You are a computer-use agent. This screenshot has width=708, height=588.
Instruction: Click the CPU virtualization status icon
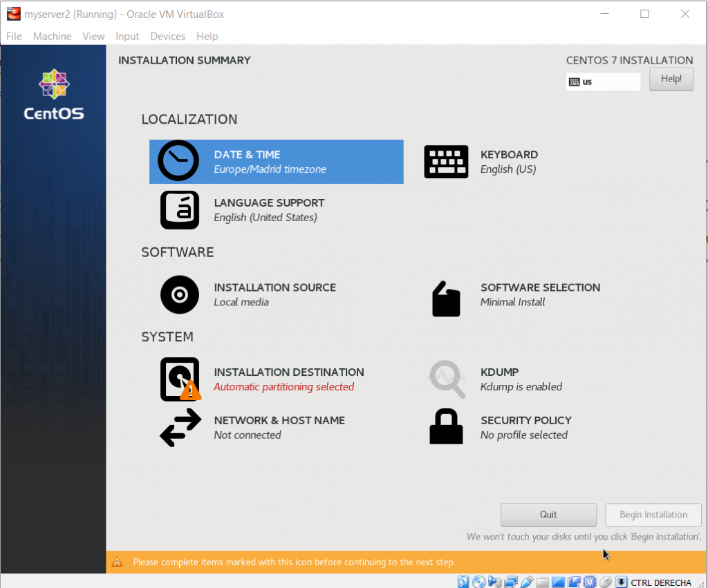[590, 582]
